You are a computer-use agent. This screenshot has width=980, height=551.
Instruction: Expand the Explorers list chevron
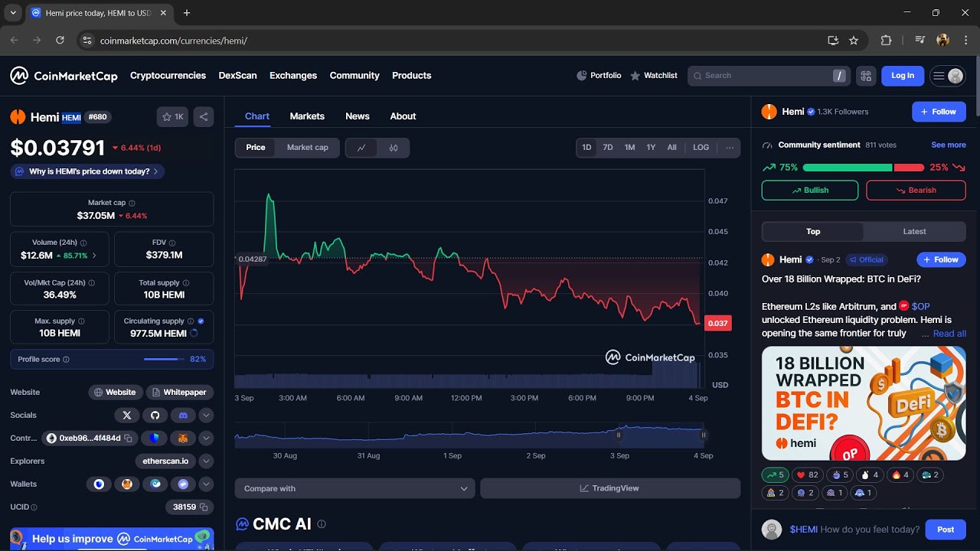coord(206,461)
